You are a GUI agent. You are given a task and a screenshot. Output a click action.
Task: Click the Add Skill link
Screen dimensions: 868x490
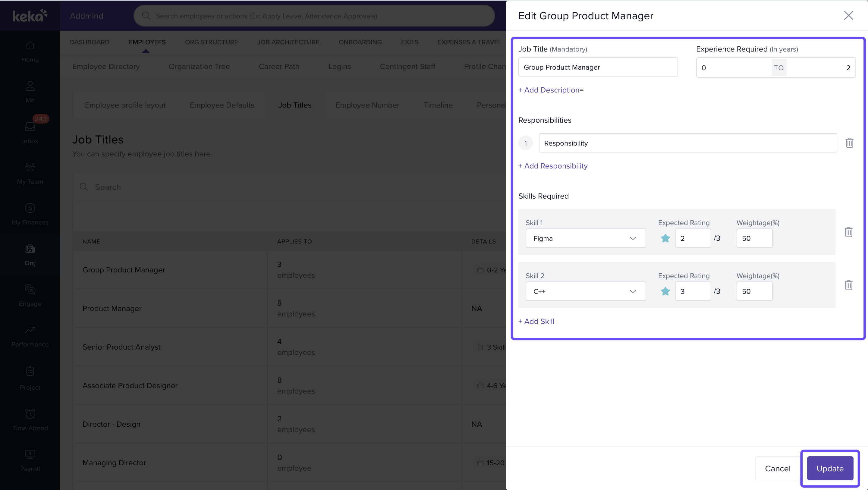(536, 321)
